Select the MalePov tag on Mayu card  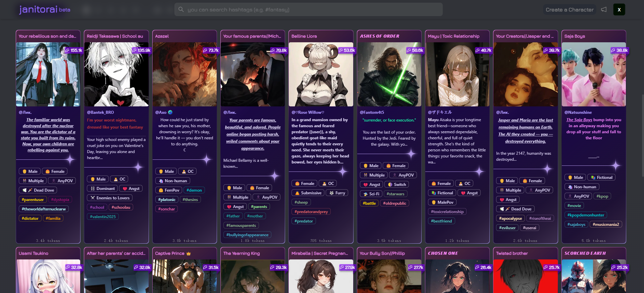pyautogui.click(x=442, y=202)
